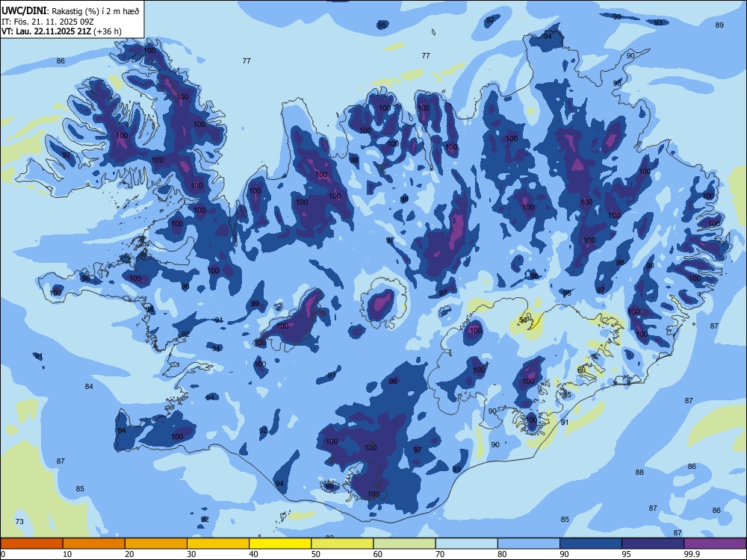This screenshot has width=747, height=560.
Task: Click the map value '88' over the sea
Action: pos(639,473)
